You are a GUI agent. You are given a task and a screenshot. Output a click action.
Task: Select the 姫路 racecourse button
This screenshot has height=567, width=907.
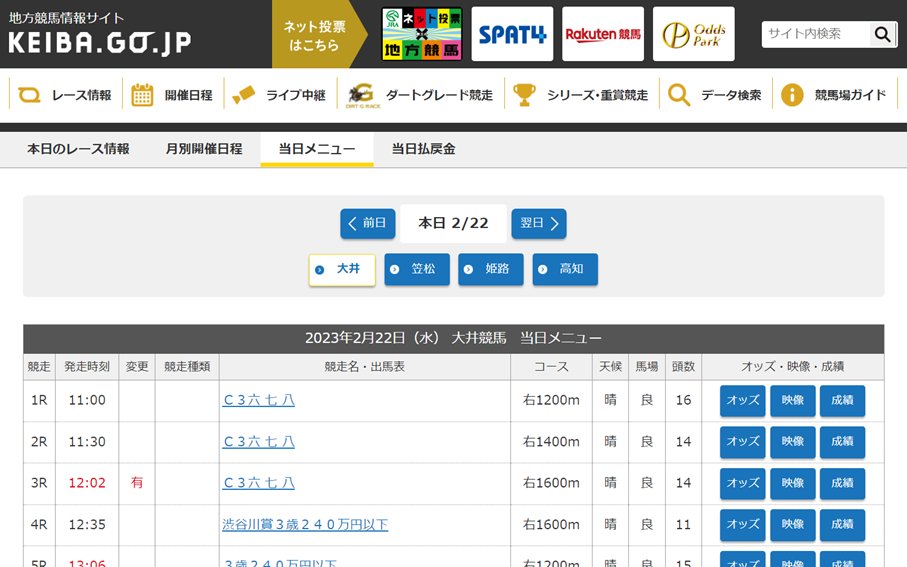491,270
